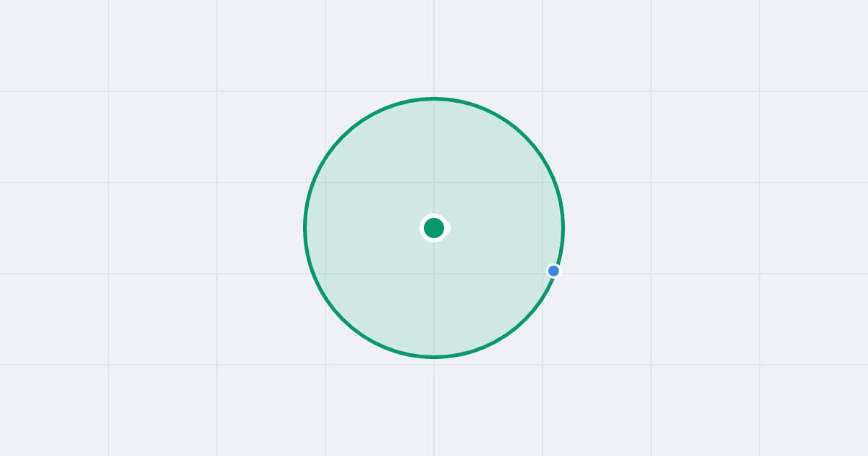Select the green center point of the circle
The width and height of the screenshot is (868, 456).
tap(434, 228)
